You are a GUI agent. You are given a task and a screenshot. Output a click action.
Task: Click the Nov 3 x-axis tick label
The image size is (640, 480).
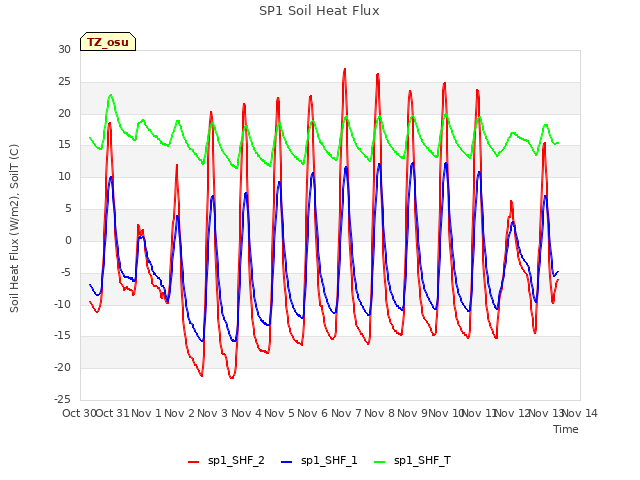(212, 413)
